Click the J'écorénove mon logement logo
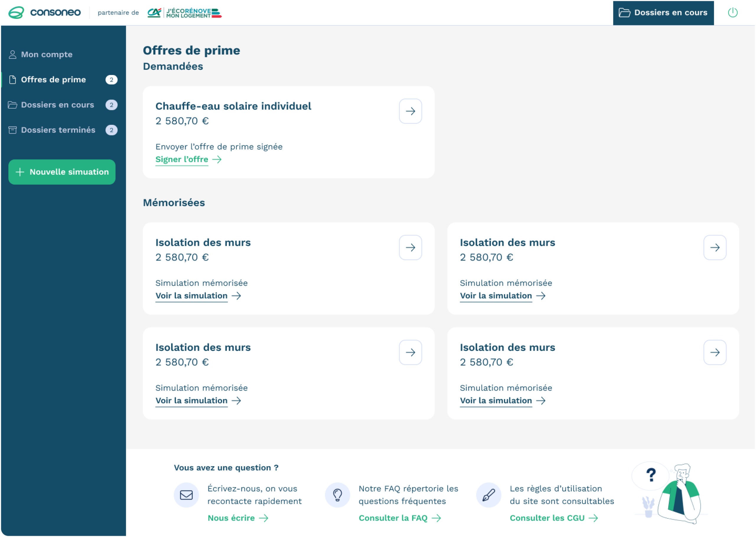The image size is (756, 537). click(x=185, y=13)
